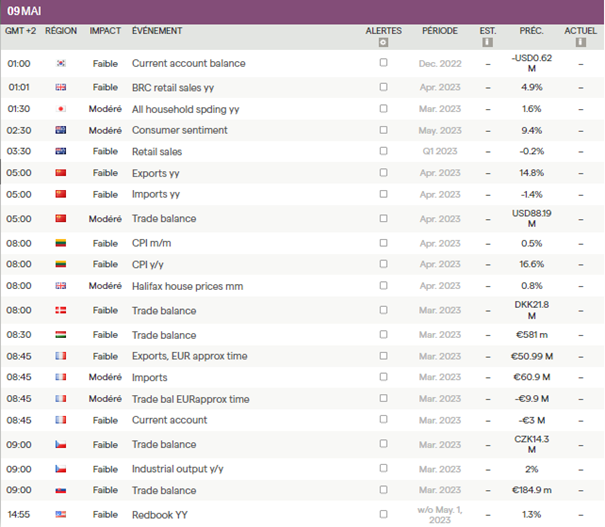This screenshot has width=605, height=527.
Task: Click the Japan flag beside household spending
Action: (61, 109)
